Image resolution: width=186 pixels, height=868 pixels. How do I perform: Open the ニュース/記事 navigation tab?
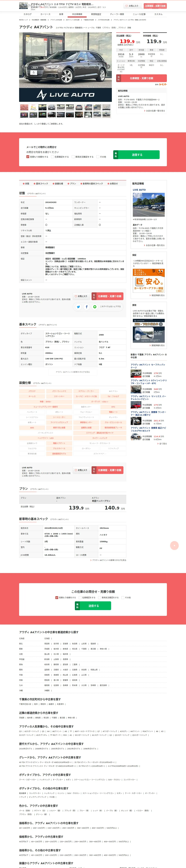[139, 14]
